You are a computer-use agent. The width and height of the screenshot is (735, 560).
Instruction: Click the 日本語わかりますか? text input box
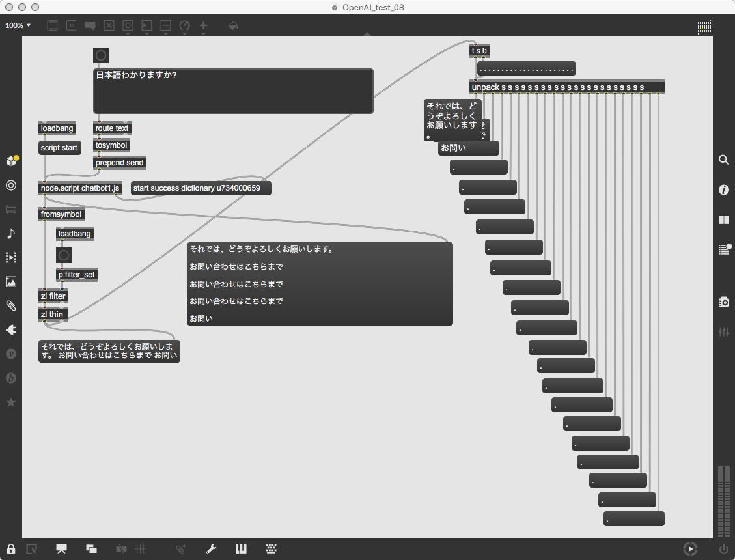tap(234, 91)
